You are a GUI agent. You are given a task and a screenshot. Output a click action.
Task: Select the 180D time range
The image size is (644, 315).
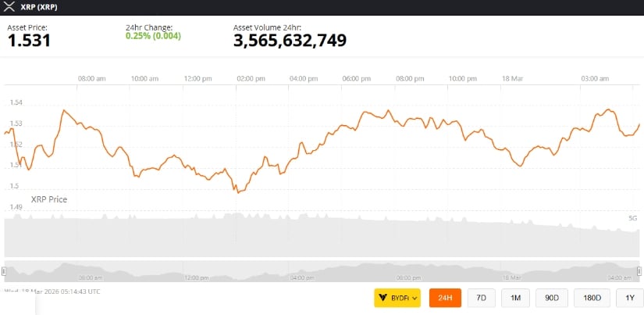(x=592, y=298)
